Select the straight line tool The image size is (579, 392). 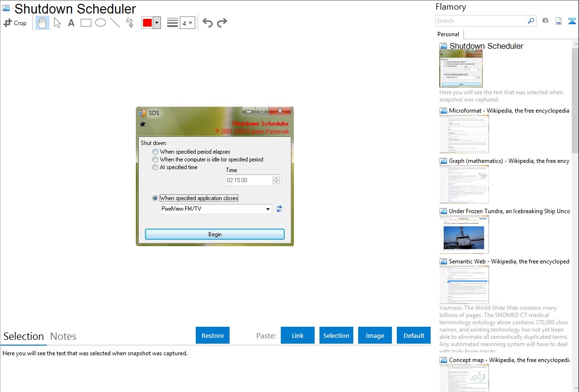pos(115,23)
